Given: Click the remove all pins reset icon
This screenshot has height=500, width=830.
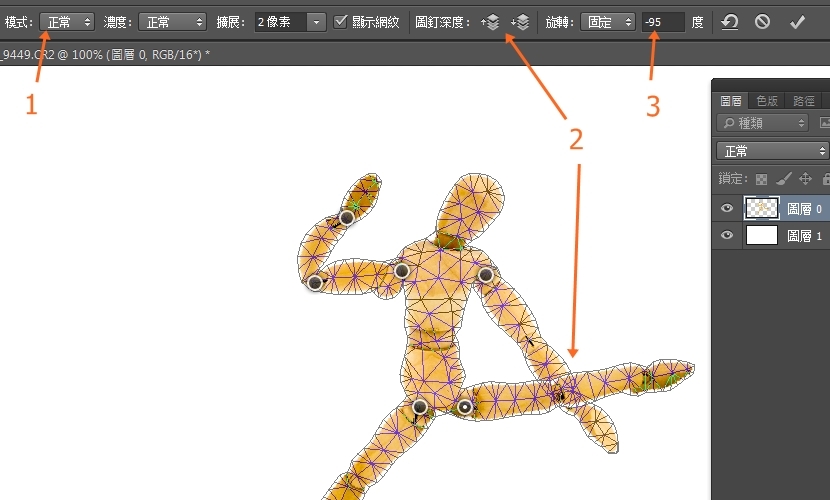Looking at the screenshot, I should tap(730, 21).
